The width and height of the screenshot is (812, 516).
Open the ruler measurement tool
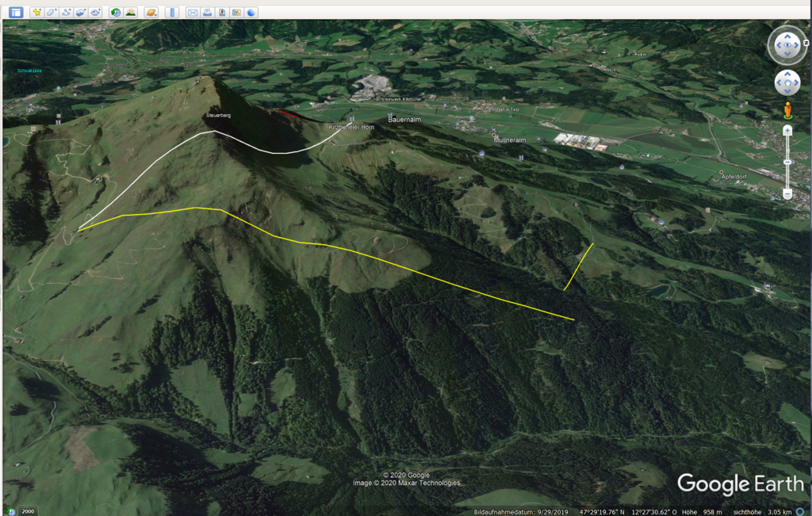point(172,13)
